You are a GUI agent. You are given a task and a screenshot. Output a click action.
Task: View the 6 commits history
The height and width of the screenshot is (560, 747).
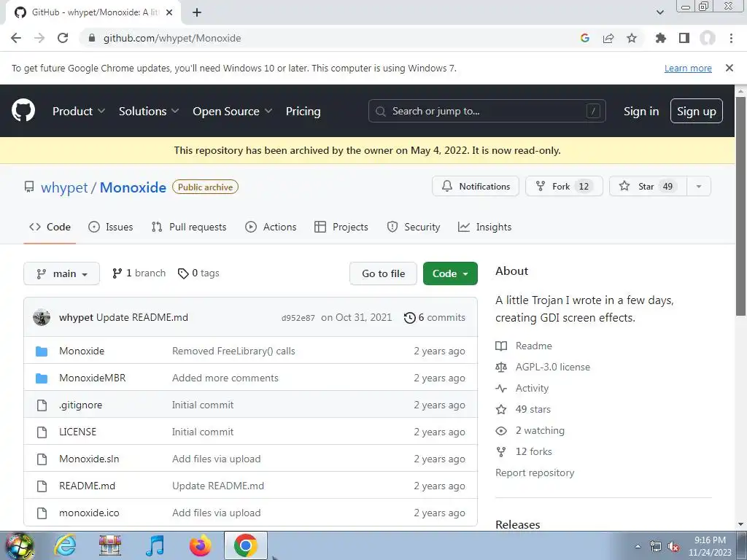(x=435, y=318)
